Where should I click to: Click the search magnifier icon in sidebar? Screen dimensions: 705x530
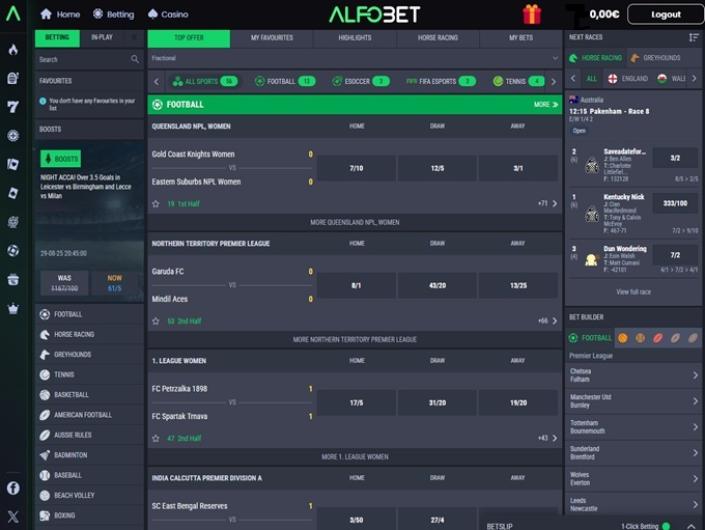pyautogui.click(x=135, y=59)
